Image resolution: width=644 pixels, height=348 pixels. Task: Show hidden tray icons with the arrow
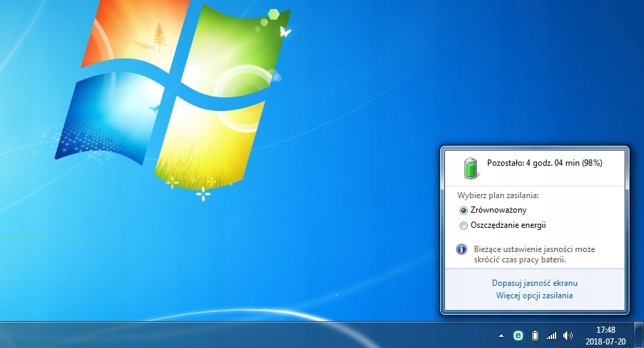[501, 336]
